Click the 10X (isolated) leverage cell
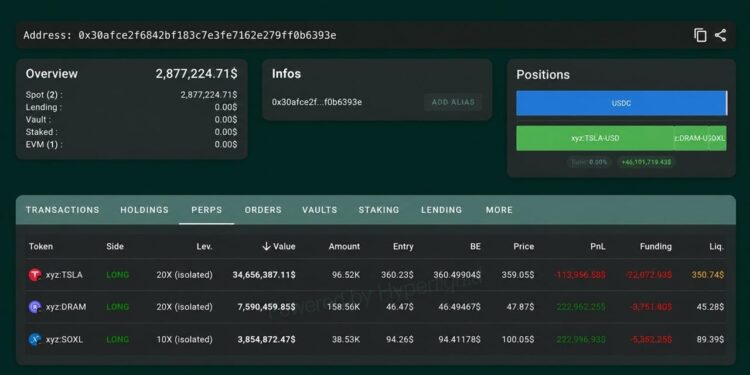Screen dimensions: 750x375 (185, 340)
